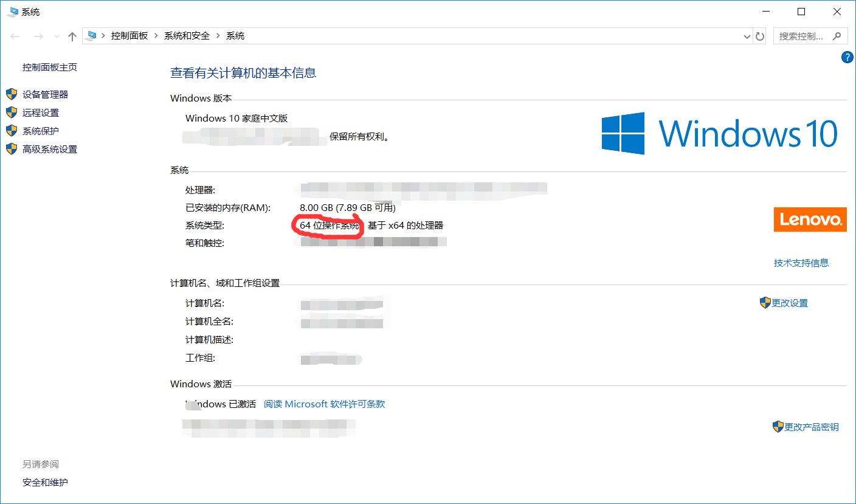The image size is (856, 504).
Task: Click 已安装的内存(RAM) label
Action: tap(228, 208)
